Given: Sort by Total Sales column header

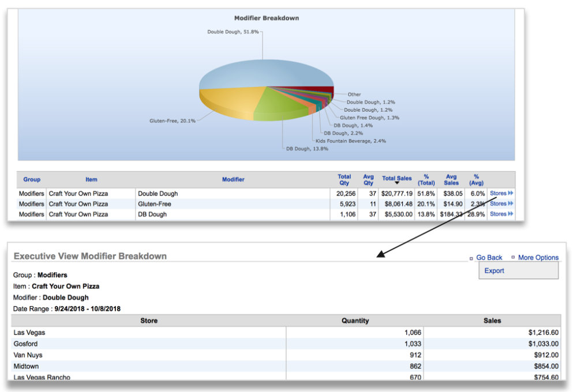Looking at the screenshot, I should 397,178.
